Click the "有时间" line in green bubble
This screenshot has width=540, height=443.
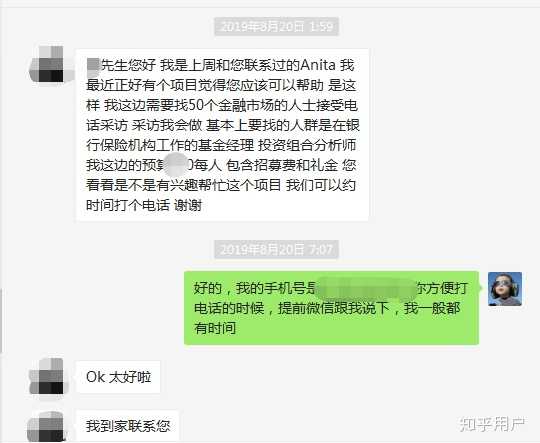coord(215,328)
